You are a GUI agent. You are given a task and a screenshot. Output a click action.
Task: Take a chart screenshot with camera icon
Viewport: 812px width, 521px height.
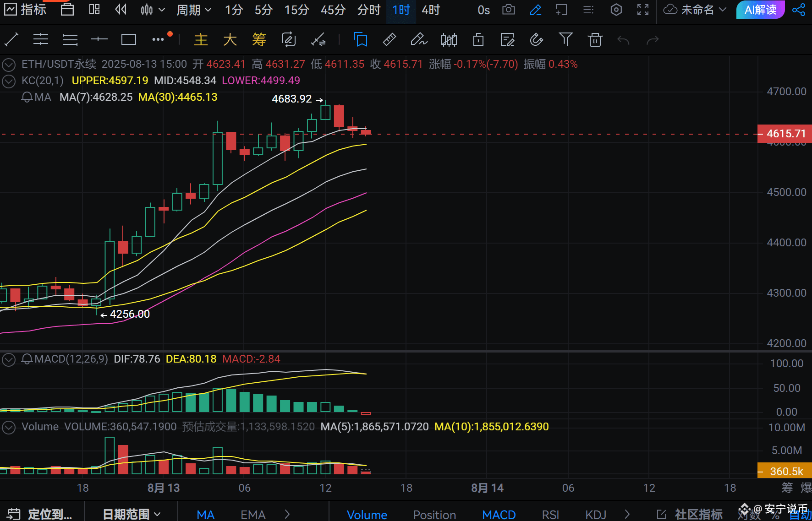tap(509, 10)
